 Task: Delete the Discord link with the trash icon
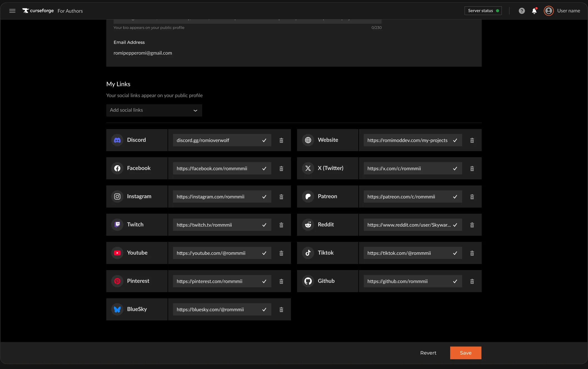[281, 140]
